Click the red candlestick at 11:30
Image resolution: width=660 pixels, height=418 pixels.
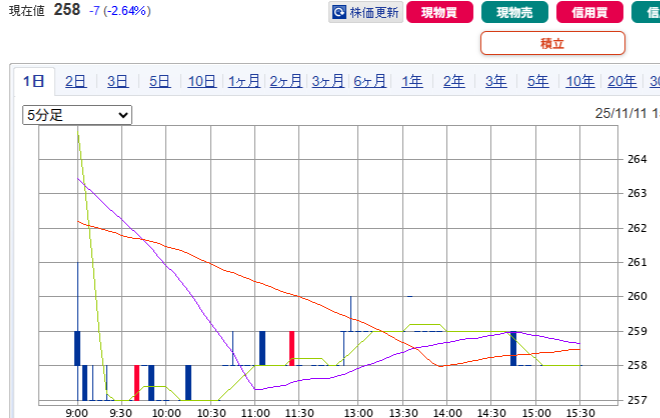pos(292,348)
